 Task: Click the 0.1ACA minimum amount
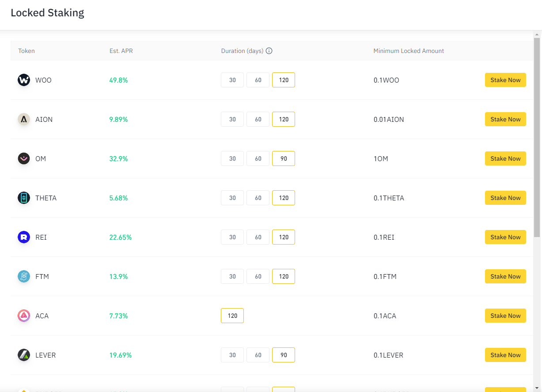(385, 316)
